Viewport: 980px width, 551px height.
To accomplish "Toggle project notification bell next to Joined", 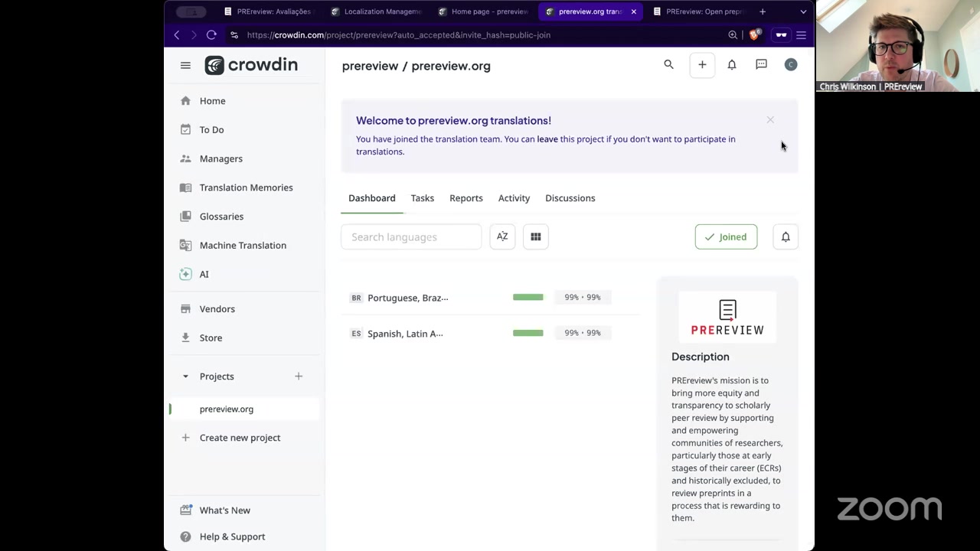I will click(786, 237).
